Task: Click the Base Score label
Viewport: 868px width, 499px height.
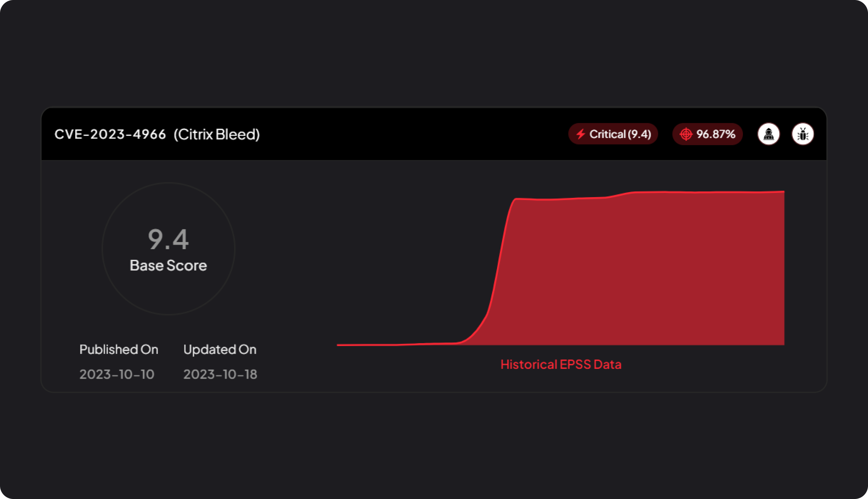Action: click(168, 266)
